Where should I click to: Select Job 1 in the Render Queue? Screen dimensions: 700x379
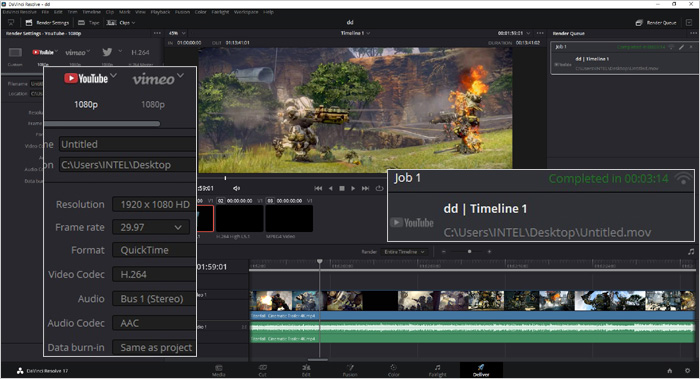pos(624,58)
